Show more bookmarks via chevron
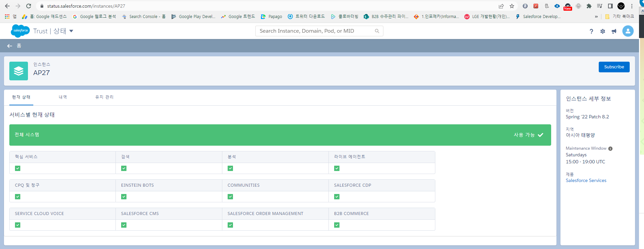Viewport: 644px width, 249px height. [596, 16]
